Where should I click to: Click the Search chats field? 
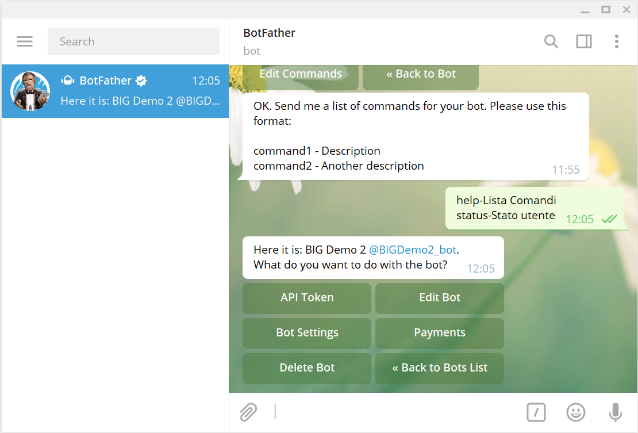[x=133, y=41]
